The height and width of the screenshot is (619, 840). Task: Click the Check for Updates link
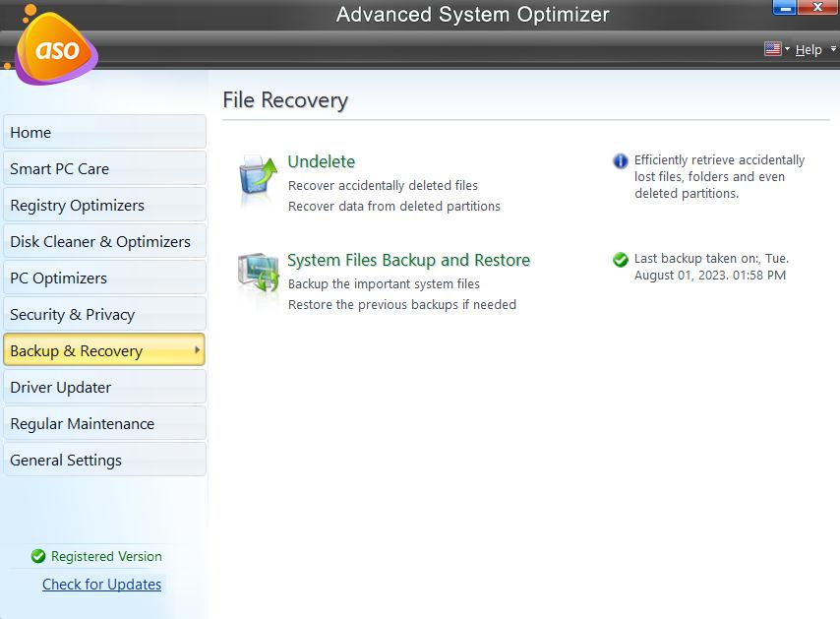101,584
